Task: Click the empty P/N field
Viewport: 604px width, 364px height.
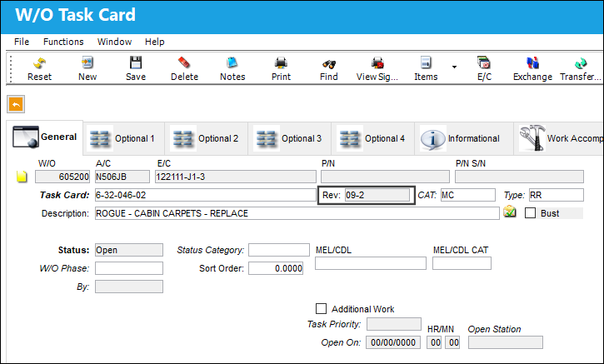Action: [385, 177]
